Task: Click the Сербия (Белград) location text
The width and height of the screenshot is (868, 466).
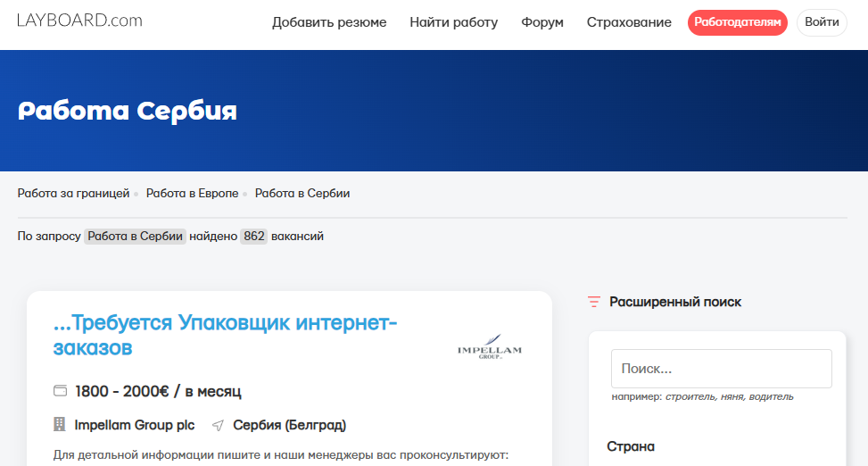Action: [290, 425]
